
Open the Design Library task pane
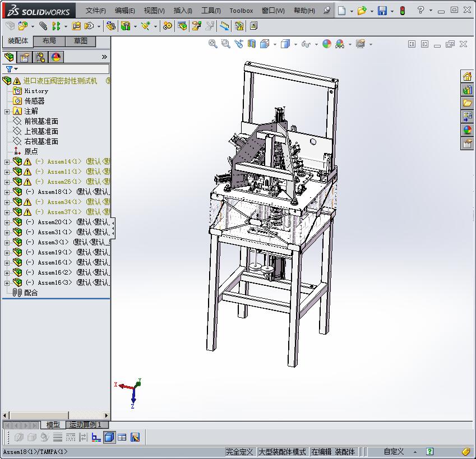tap(467, 90)
